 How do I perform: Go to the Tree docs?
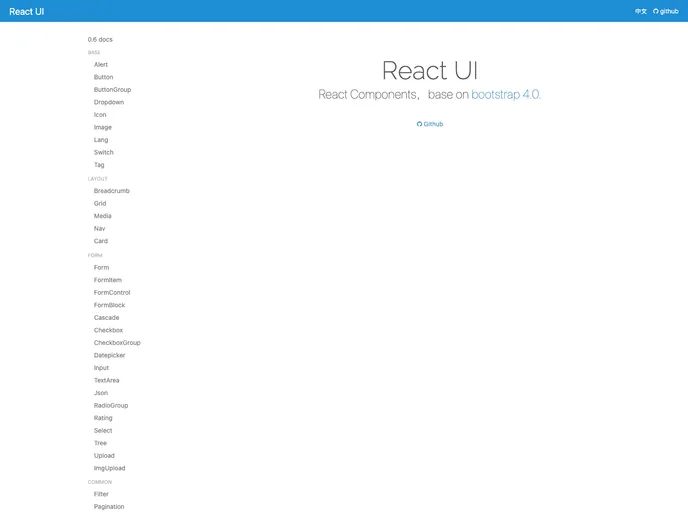coord(100,443)
